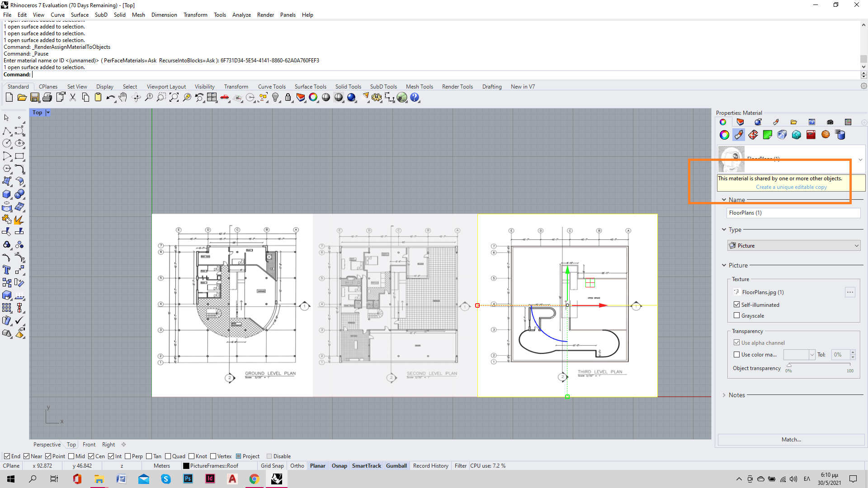Uncheck the Self-illuminated checkbox
Viewport: 868px width, 488px height.
point(737,305)
